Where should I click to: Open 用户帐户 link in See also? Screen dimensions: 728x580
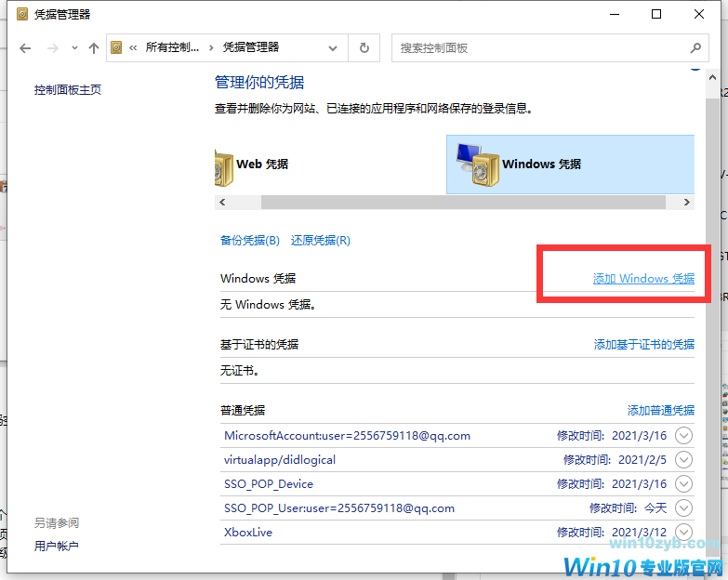(x=56, y=547)
